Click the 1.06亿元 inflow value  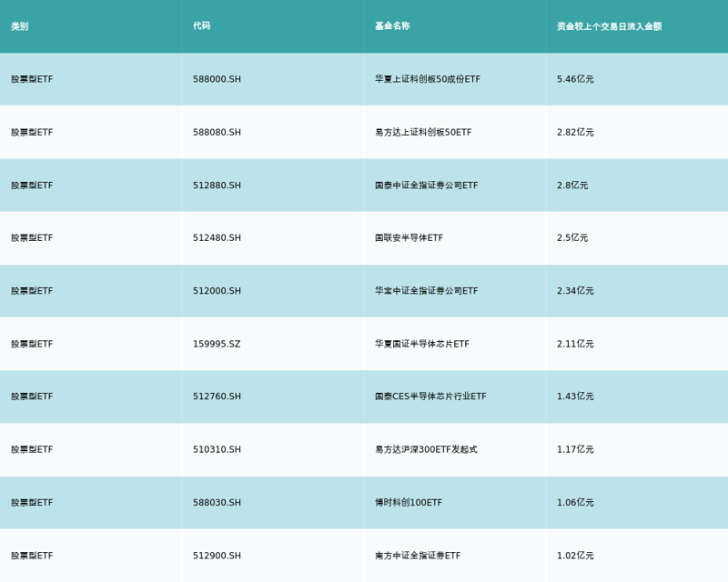(575, 503)
